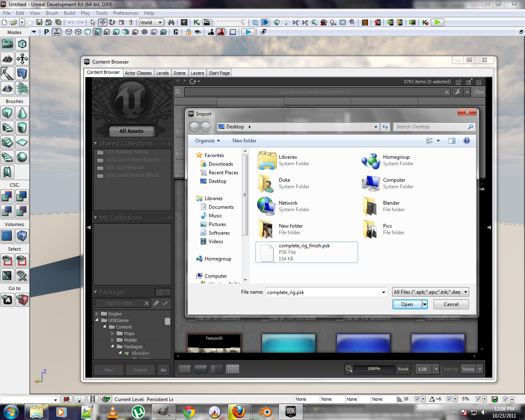Toggle the lit view mode cube icon
The width and height of the screenshot is (525, 420).
97,32
